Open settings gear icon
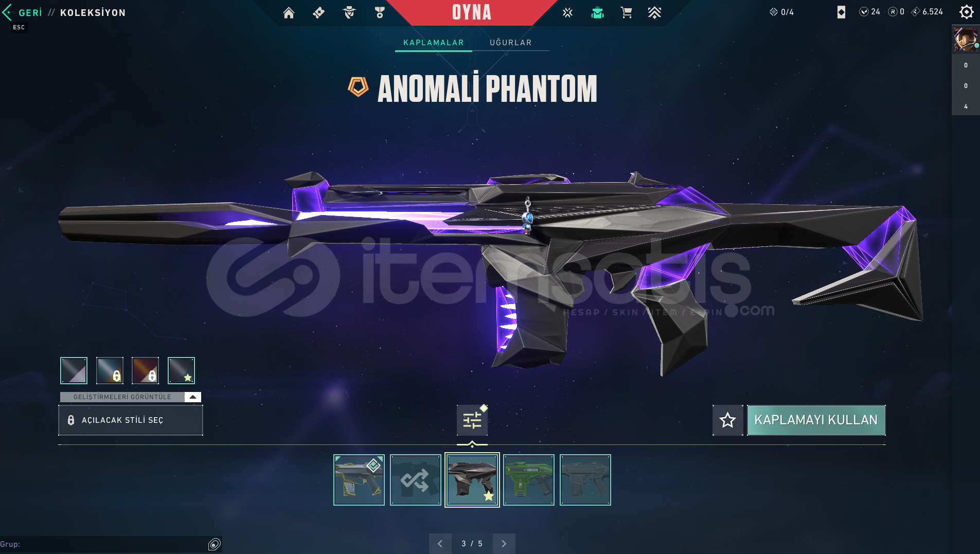This screenshot has width=980, height=554. pyautogui.click(x=966, y=12)
